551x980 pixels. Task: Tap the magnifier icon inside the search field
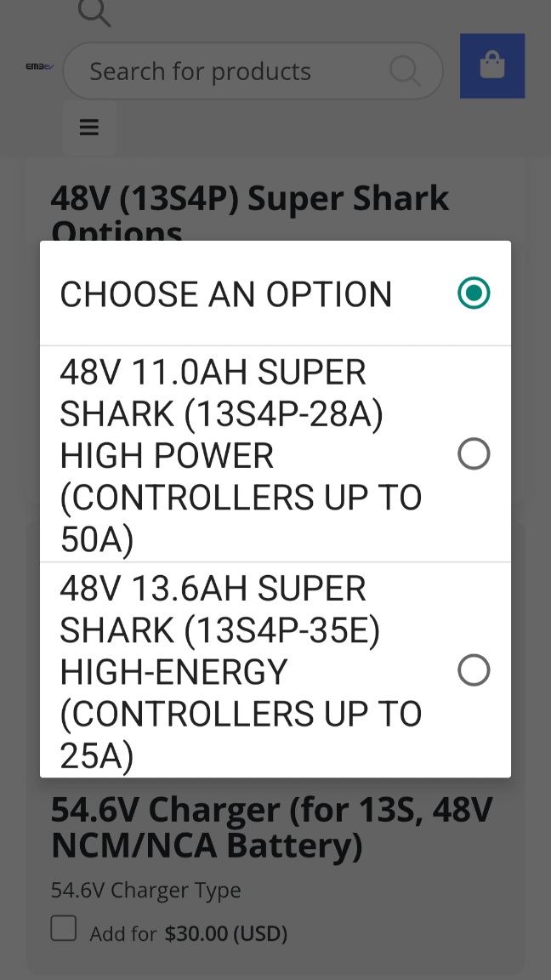point(405,71)
